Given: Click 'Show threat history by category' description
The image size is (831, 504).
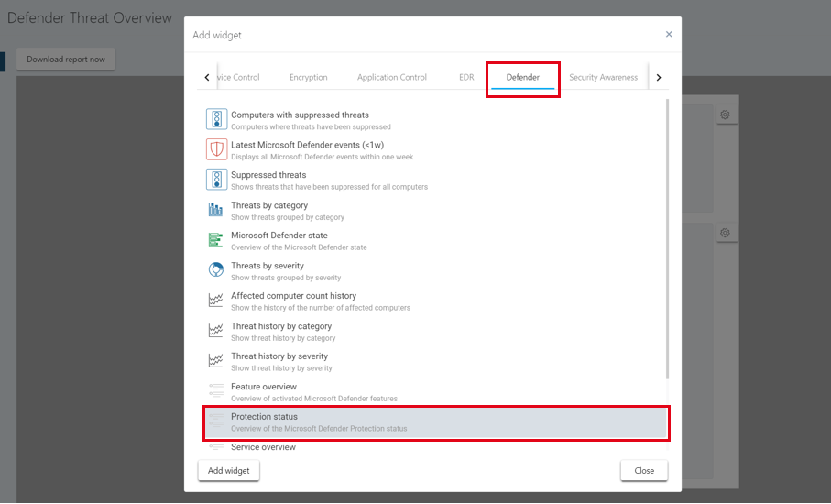Looking at the screenshot, I should coord(283,338).
